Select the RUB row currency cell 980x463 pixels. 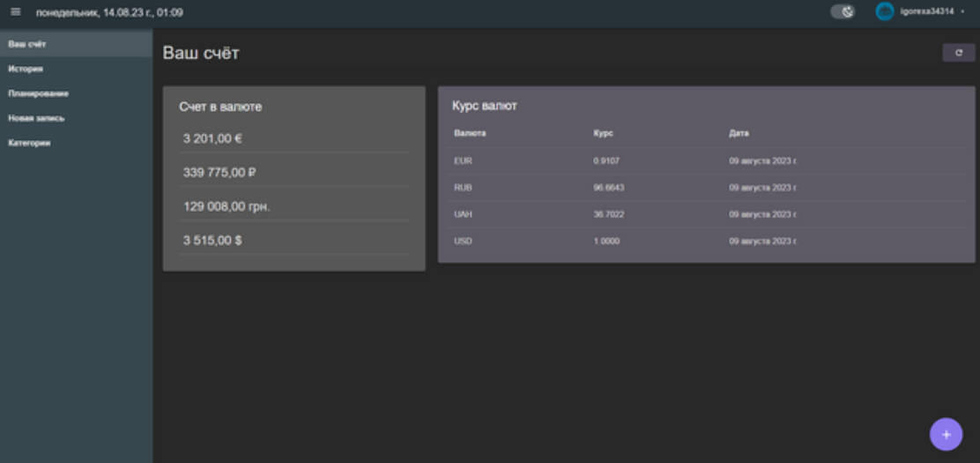464,188
